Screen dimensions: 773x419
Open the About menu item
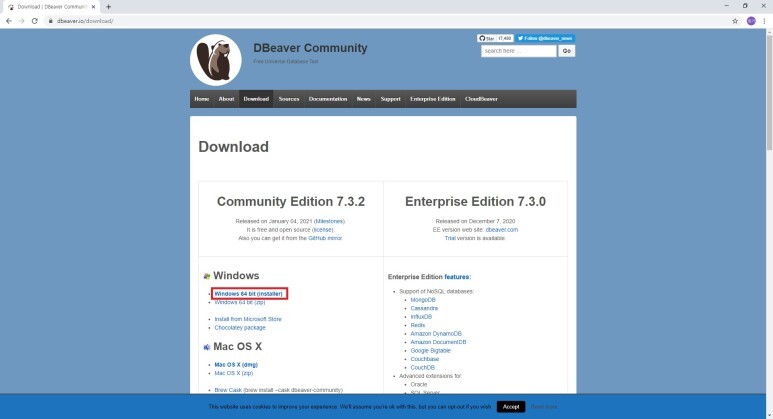point(226,99)
